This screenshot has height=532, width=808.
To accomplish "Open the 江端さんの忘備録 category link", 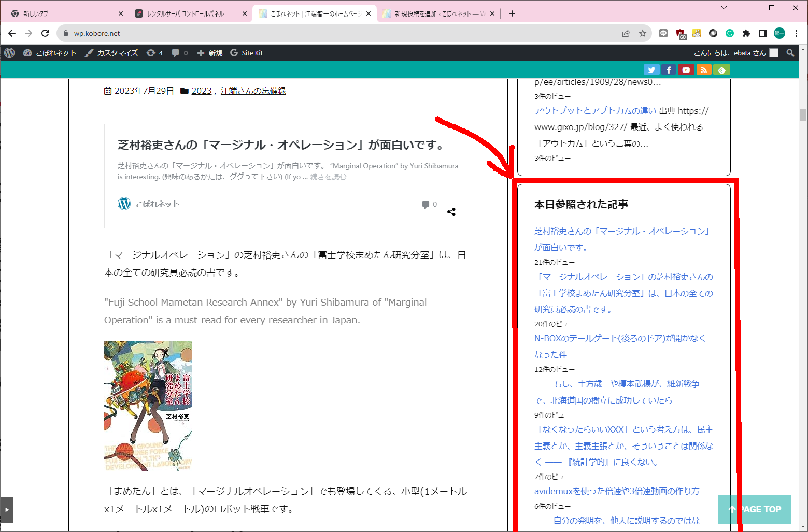I will tap(253, 91).
